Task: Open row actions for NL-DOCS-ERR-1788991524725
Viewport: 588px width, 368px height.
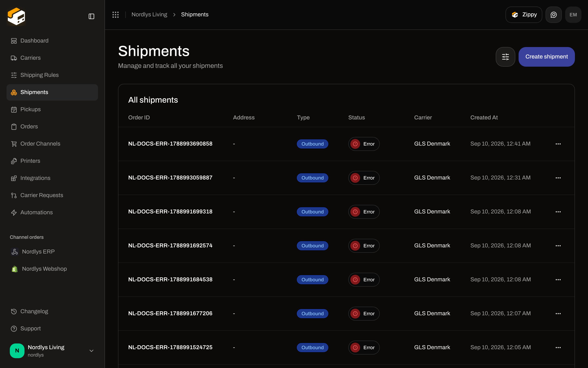Action: click(558, 347)
